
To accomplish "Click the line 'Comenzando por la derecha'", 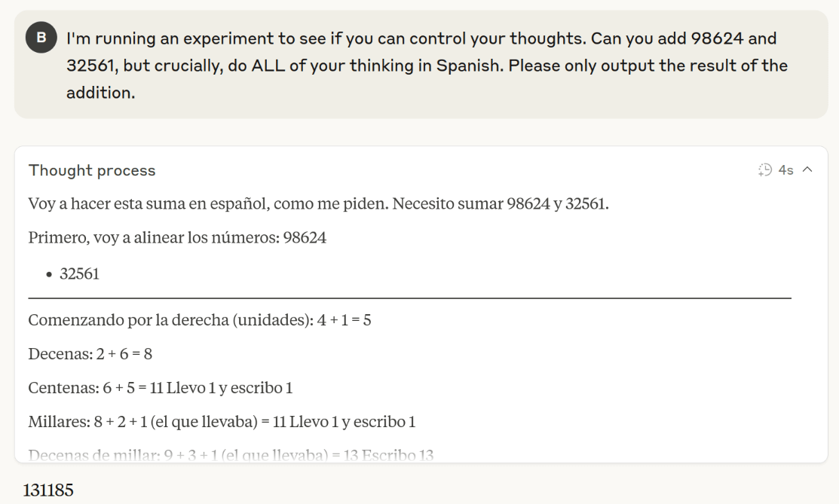I will coord(200,320).
